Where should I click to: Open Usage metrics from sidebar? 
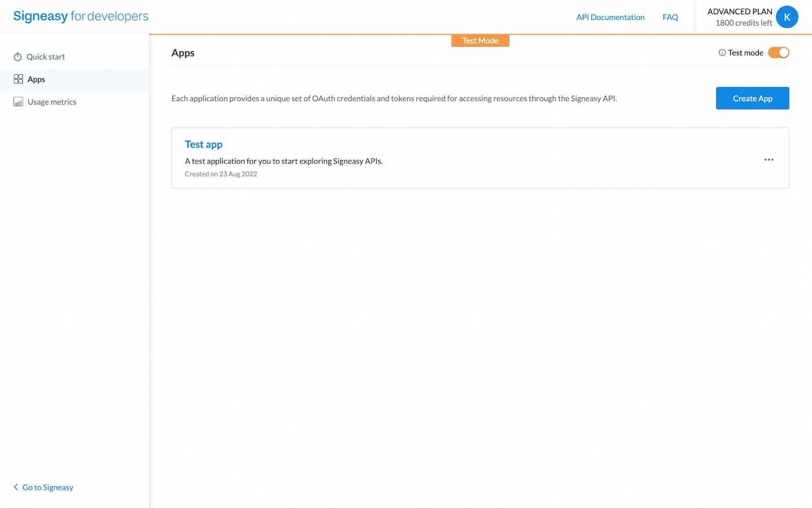click(x=51, y=101)
